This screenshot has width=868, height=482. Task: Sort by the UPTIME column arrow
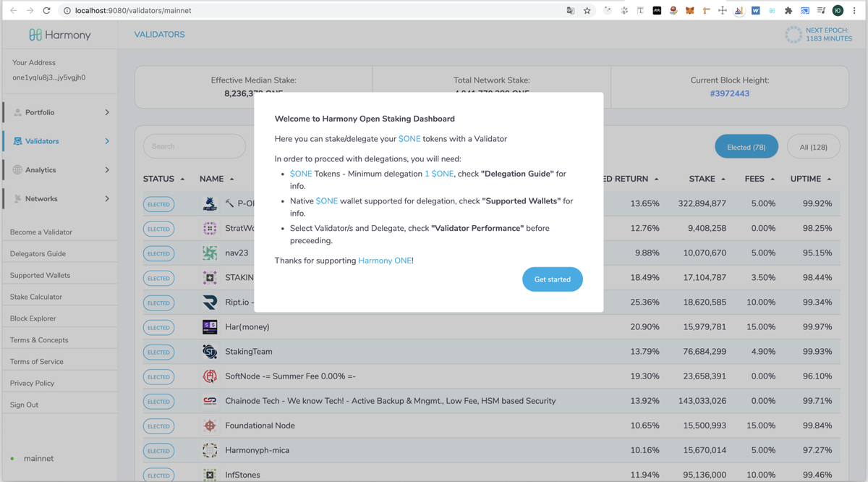click(829, 179)
